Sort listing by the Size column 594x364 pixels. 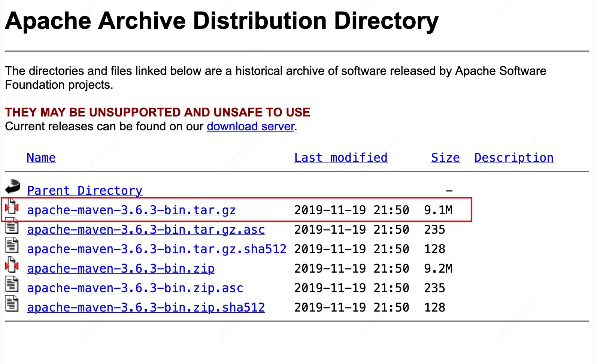pyautogui.click(x=445, y=158)
